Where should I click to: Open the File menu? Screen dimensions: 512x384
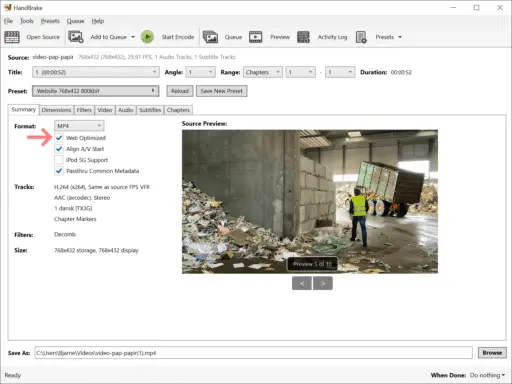point(8,21)
